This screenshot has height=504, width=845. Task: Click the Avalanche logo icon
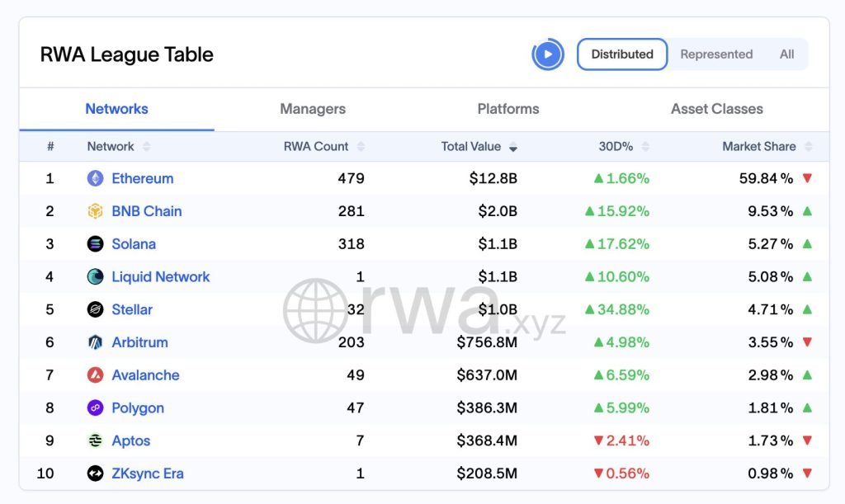point(96,375)
